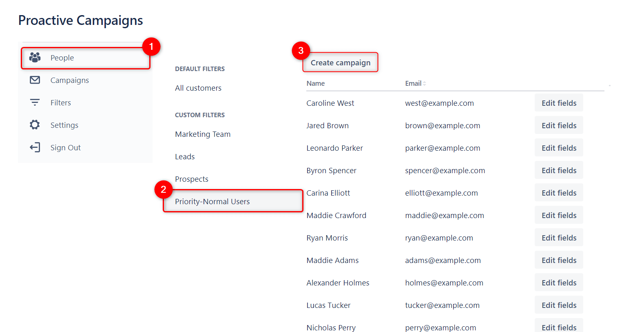Click email brown@example.com
The image size is (644, 332).
[443, 126]
